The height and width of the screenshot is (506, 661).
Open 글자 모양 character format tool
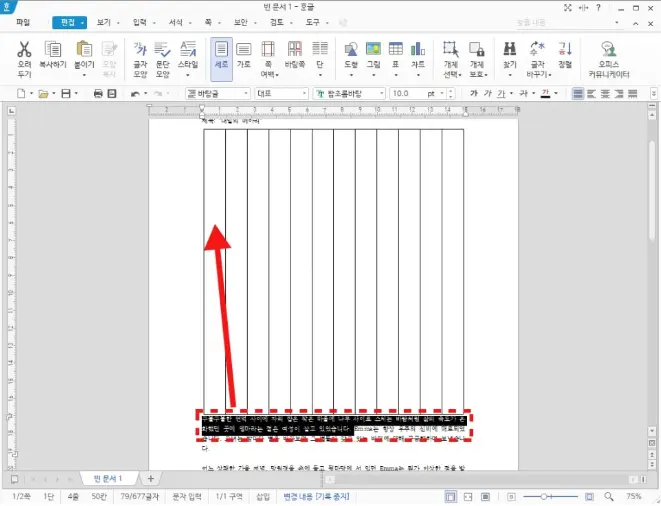140,50
